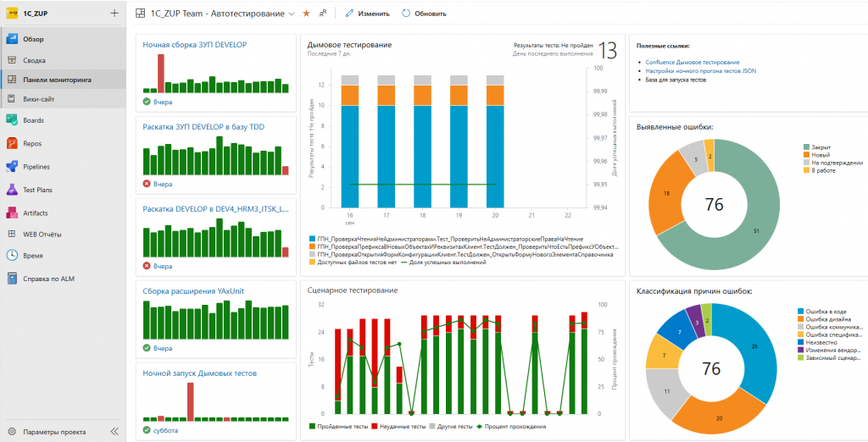Open Pipelines via its rocket icon
This screenshot has height=442, width=868.
point(12,167)
